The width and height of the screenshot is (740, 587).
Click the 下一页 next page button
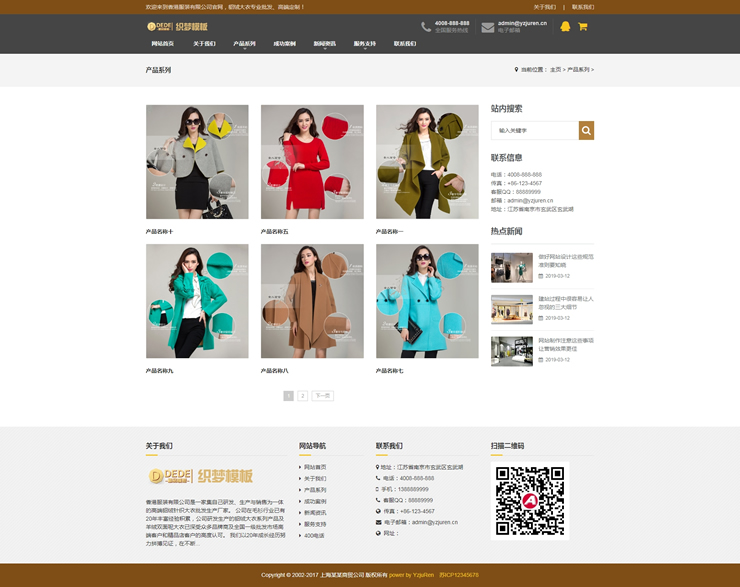[322, 396]
